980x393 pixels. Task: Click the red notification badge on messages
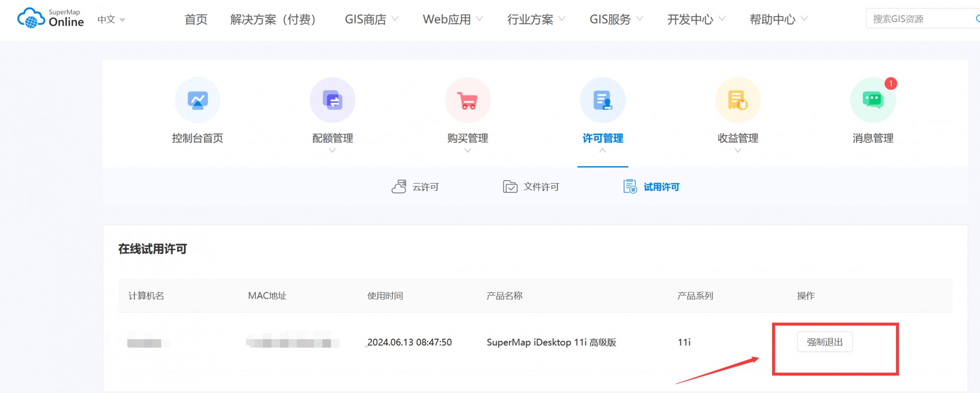pos(891,84)
